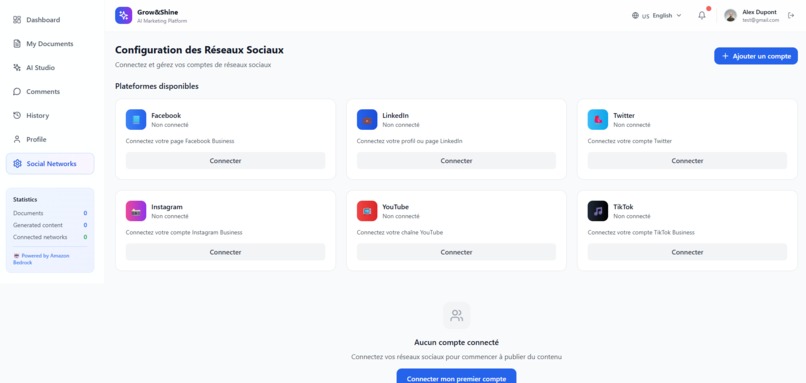Click the logout arrow icon

791,15
